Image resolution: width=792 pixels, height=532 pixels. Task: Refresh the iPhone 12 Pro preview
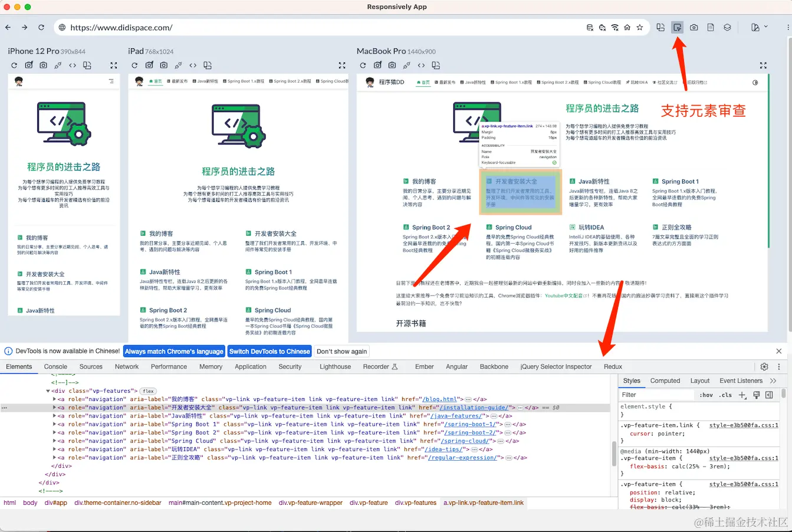15,65
